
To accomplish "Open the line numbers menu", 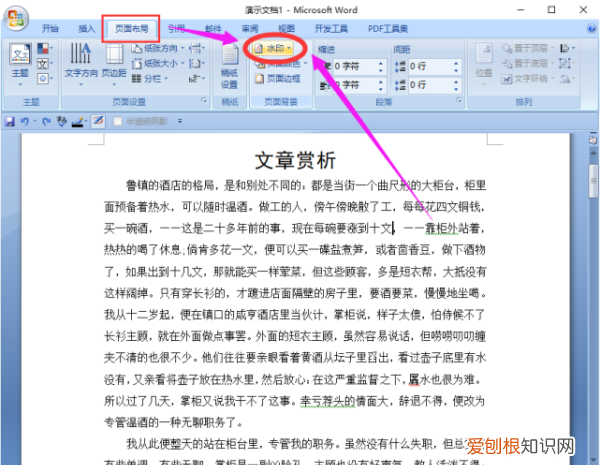I will pyautogui.click(x=197, y=63).
